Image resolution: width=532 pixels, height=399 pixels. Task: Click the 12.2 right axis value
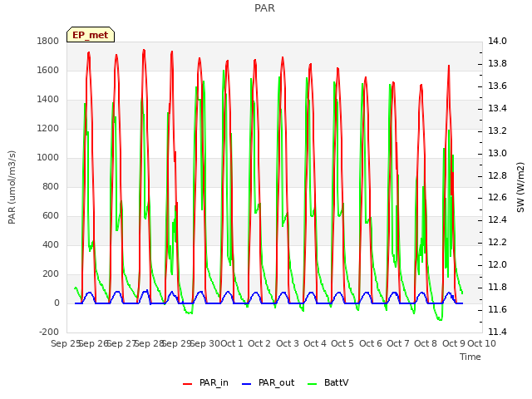[x=497, y=243]
